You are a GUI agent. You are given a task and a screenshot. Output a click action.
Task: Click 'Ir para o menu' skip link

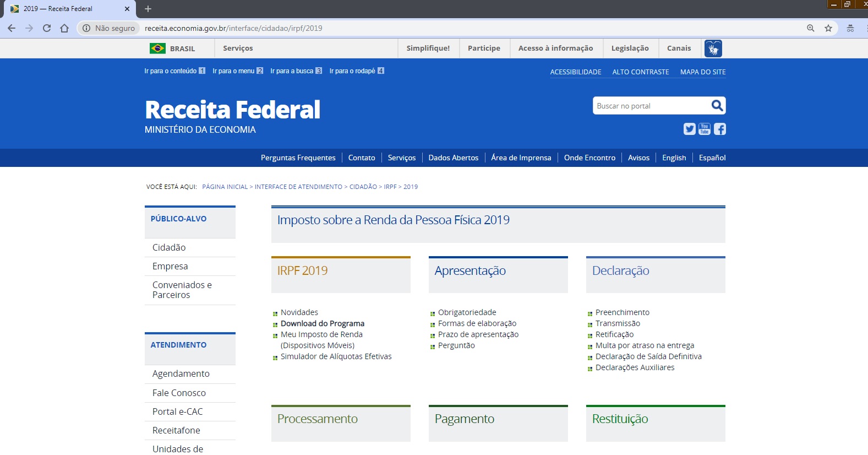238,71
